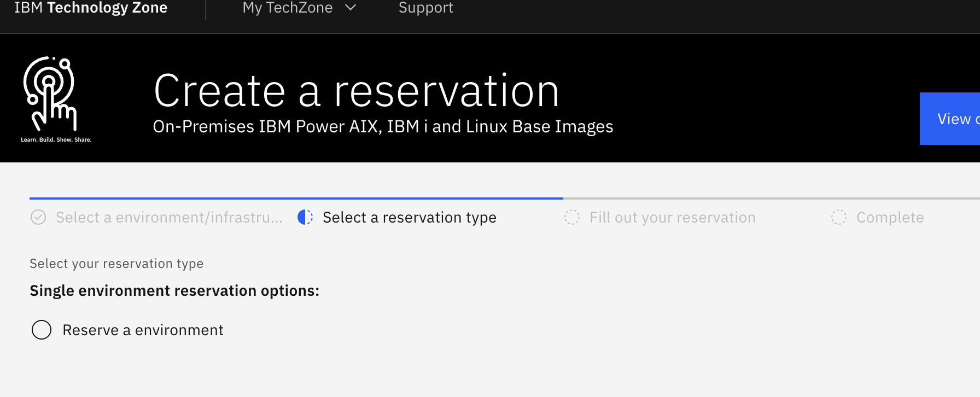Click the 'Select a reservation type' step label

click(x=409, y=218)
